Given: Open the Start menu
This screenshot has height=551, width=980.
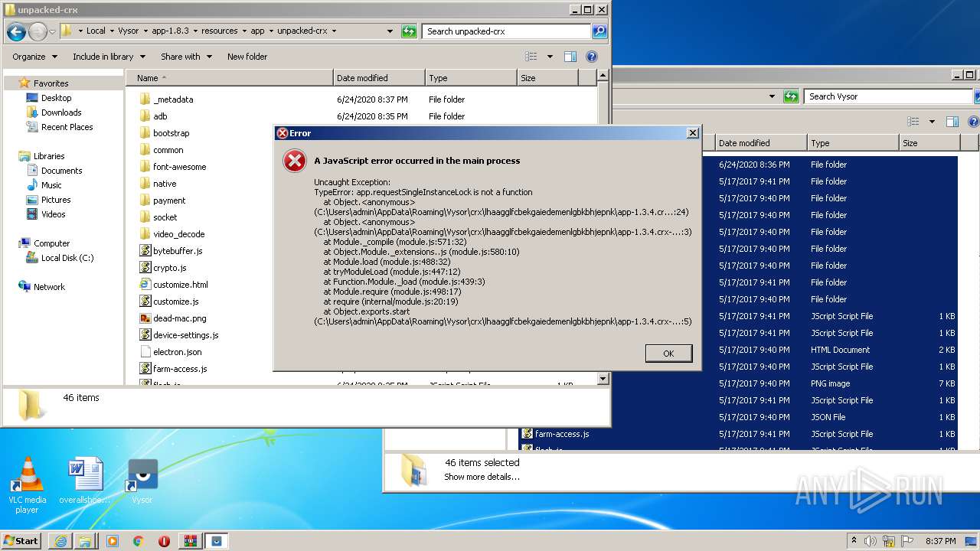Looking at the screenshot, I should point(21,540).
